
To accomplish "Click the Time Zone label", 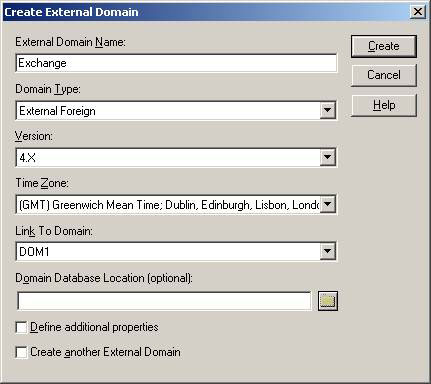I will [42, 183].
